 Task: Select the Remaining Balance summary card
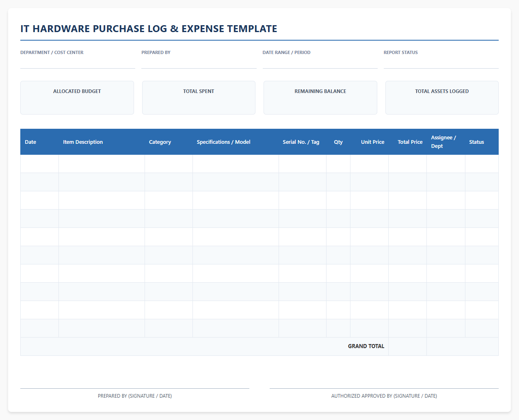[x=320, y=97]
